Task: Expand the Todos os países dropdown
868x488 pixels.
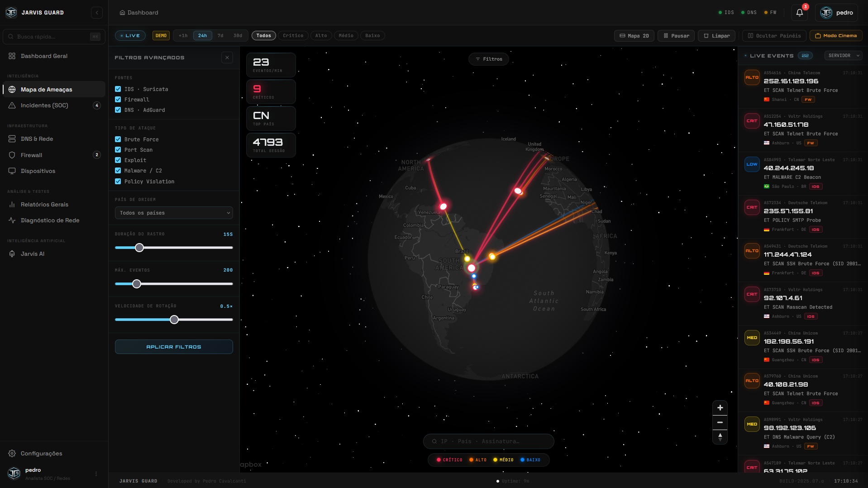Action: (x=174, y=213)
